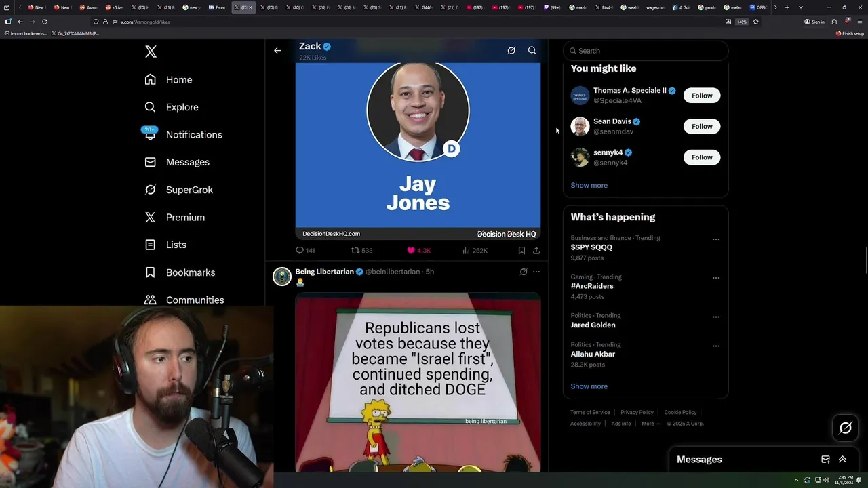The width and height of the screenshot is (868, 488).
Task: Expand the Messages drawer
Action: 842,460
